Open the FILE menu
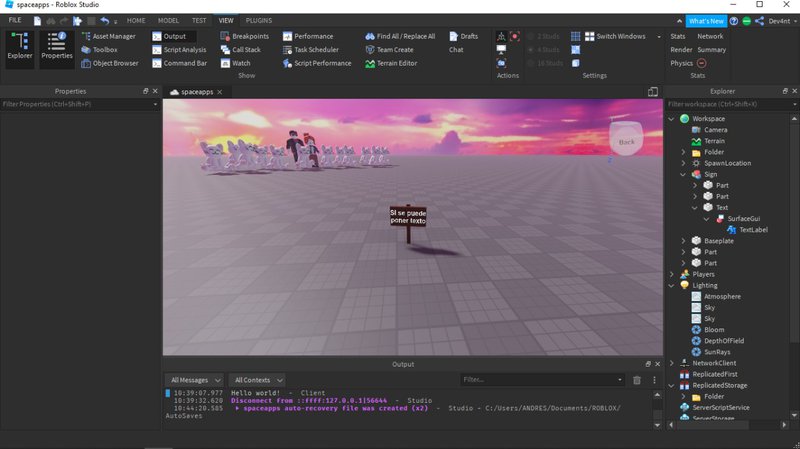This screenshot has height=449, width=800. (x=15, y=20)
